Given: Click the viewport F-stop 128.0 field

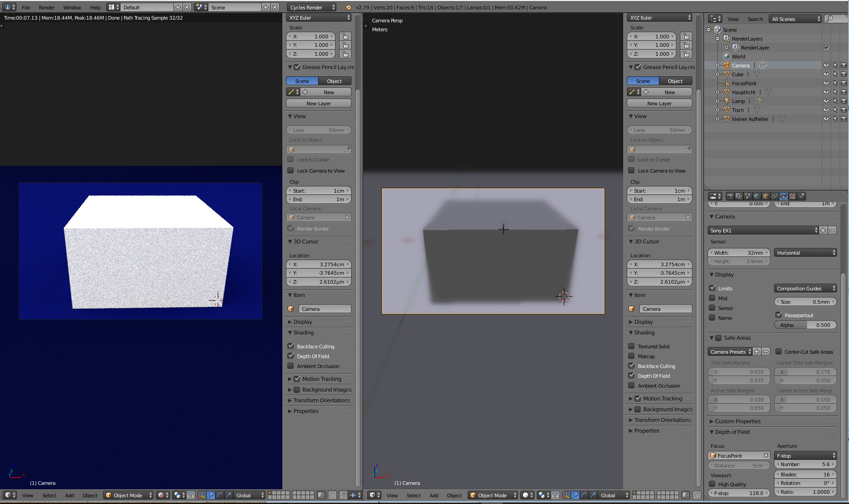Looking at the screenshot, I should (x=739, y=493).
